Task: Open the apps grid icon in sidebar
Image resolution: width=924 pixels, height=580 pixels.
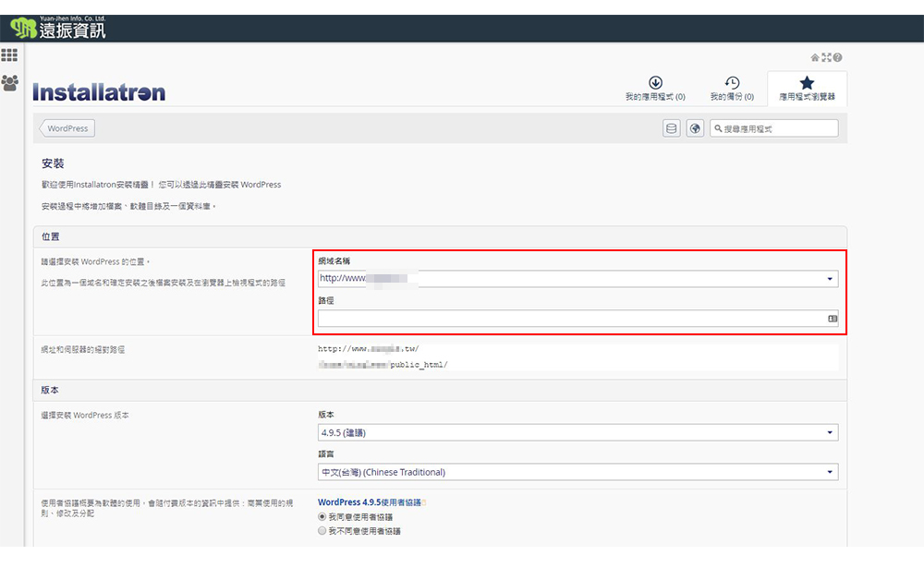Action: [x=9, y=55]
